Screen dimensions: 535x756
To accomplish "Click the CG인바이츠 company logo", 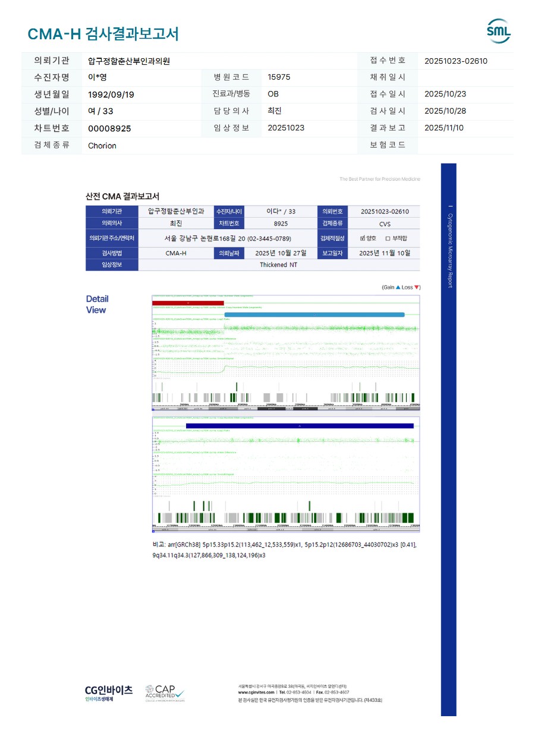I will point(108,694).
